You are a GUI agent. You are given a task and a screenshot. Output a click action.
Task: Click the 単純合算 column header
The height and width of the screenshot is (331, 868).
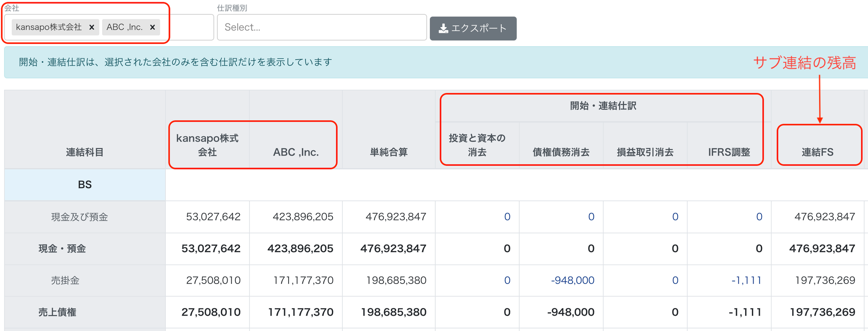tap(389, 152)
